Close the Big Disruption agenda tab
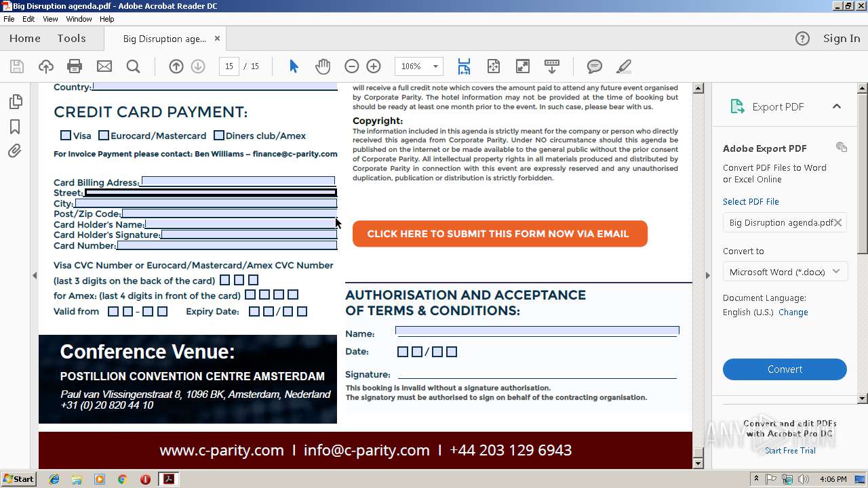The image size is (868, 488). [217, 39]
